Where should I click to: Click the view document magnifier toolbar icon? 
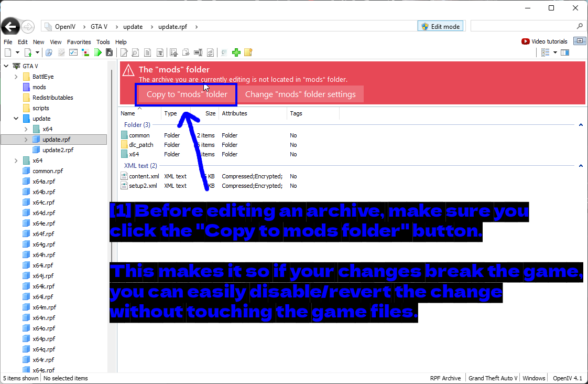click(x=135, y=52)
